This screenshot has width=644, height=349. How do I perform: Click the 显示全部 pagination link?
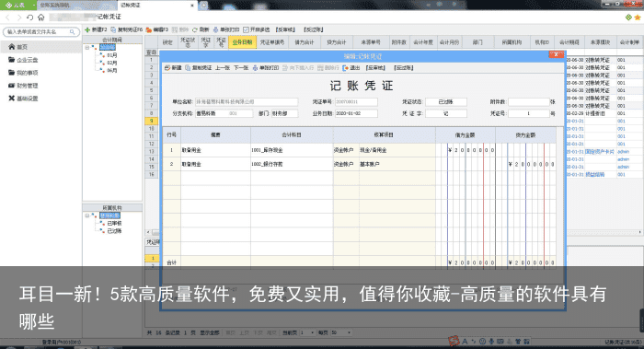pos(210,332)
